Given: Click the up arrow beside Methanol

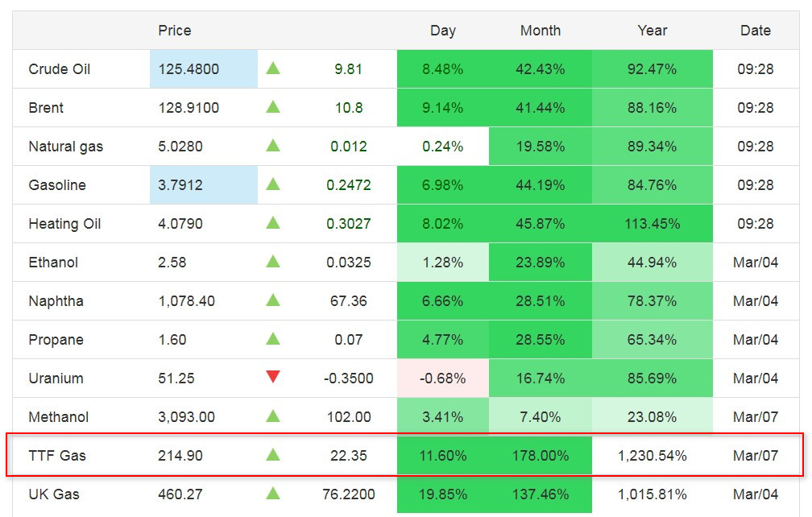Looking at the screenshot, I should [x=273, y=416].
